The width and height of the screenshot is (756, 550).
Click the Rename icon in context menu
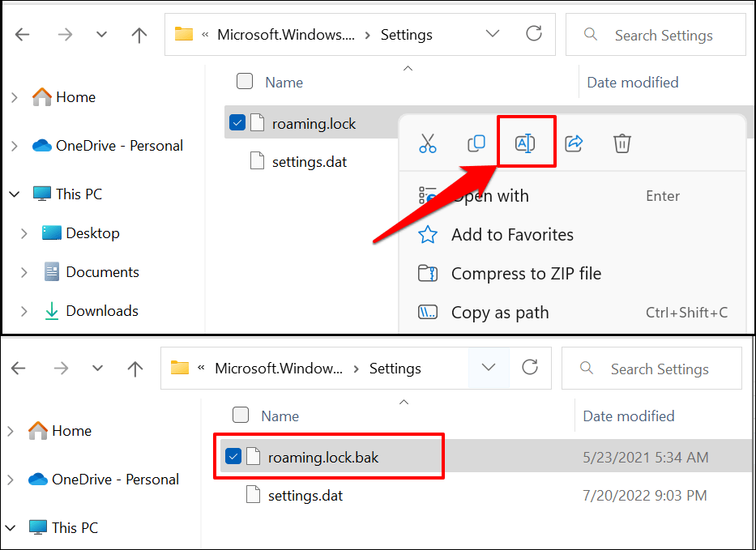point(525,143)
